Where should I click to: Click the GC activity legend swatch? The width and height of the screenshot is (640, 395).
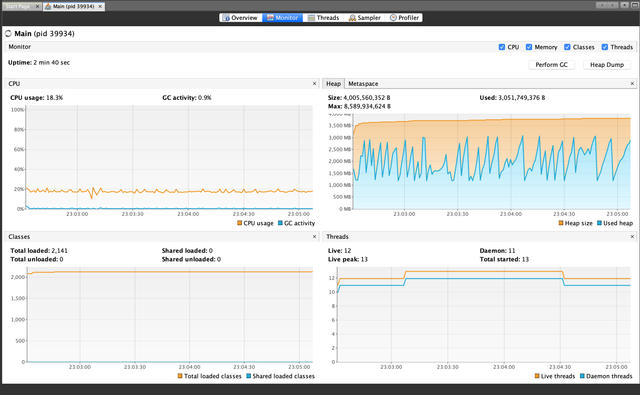tap(280, 223)
